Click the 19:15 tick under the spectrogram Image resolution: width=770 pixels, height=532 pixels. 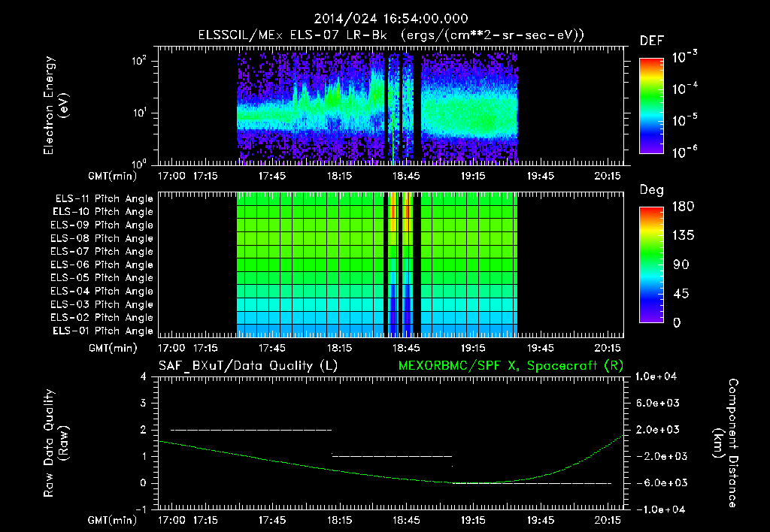pyautogui.click(x=473, y=176)
